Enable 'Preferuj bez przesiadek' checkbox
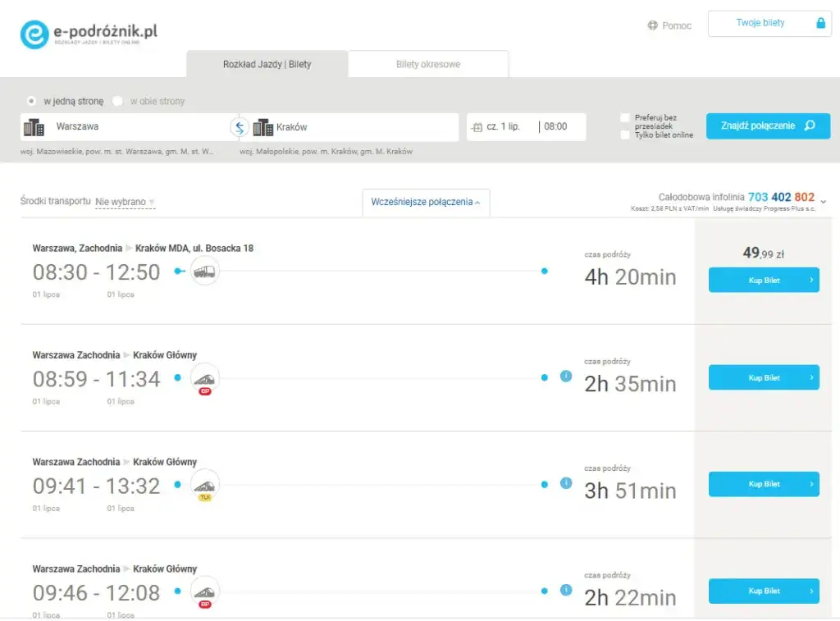 (x=626, y=118)
